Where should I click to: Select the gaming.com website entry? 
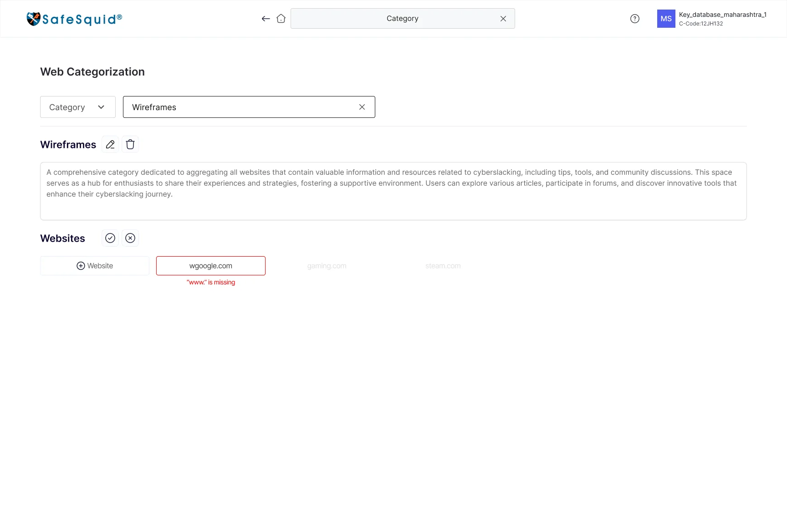tap(327, 266)
